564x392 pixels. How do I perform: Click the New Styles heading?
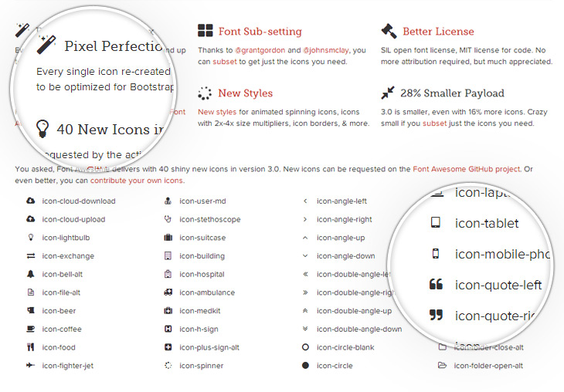click(x=246, y=93)
